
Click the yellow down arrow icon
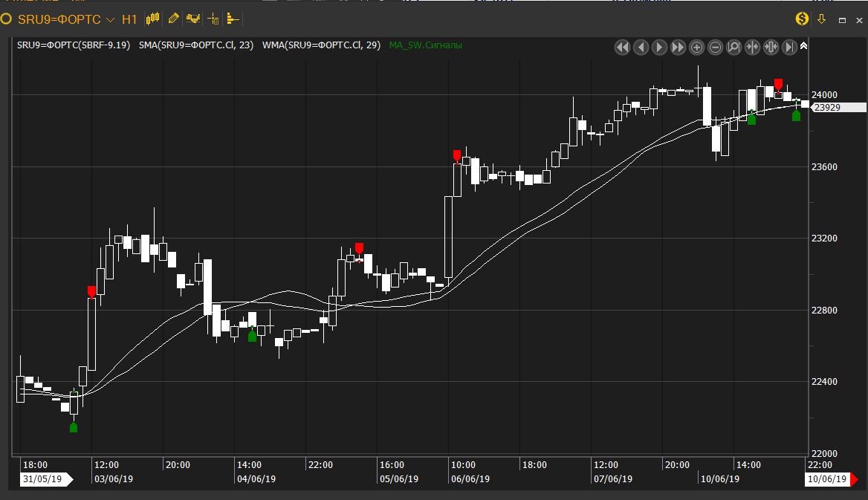coord(822,19)
